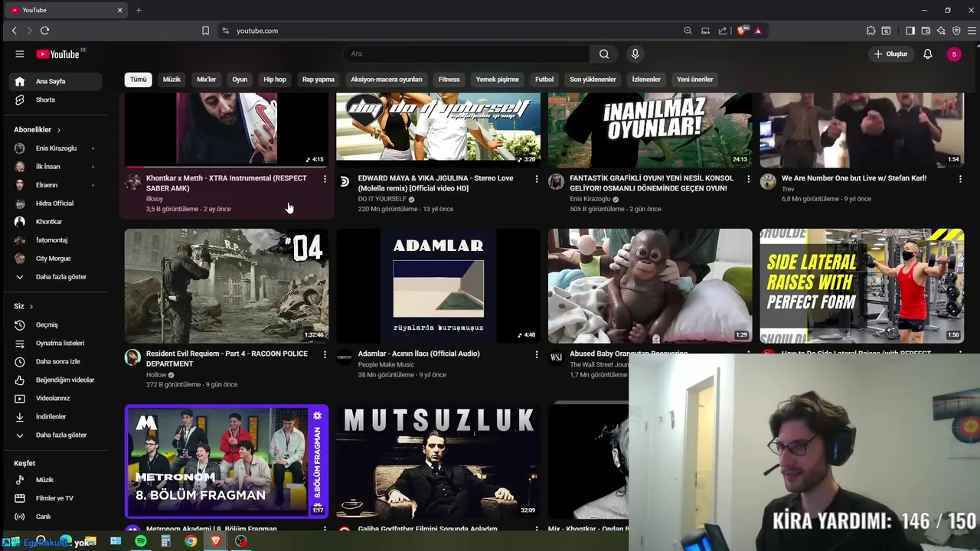Select the Hip hop filter chip
The width and height of the screenshot is (980, 551).
pos(275,80)
